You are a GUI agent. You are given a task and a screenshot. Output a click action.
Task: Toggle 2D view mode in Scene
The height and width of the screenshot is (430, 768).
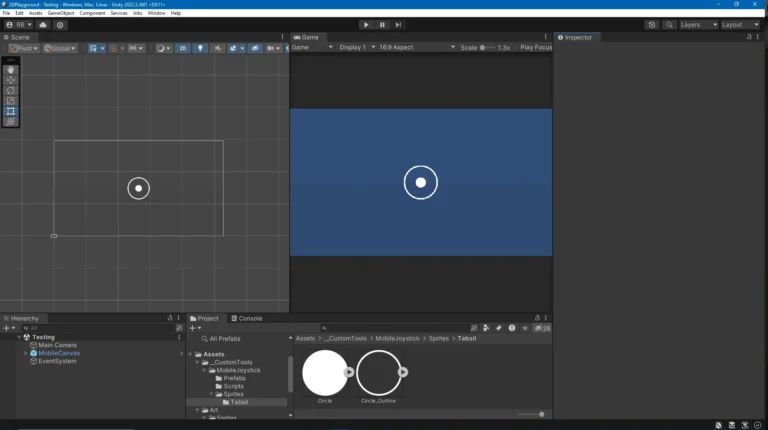[183, 48]
